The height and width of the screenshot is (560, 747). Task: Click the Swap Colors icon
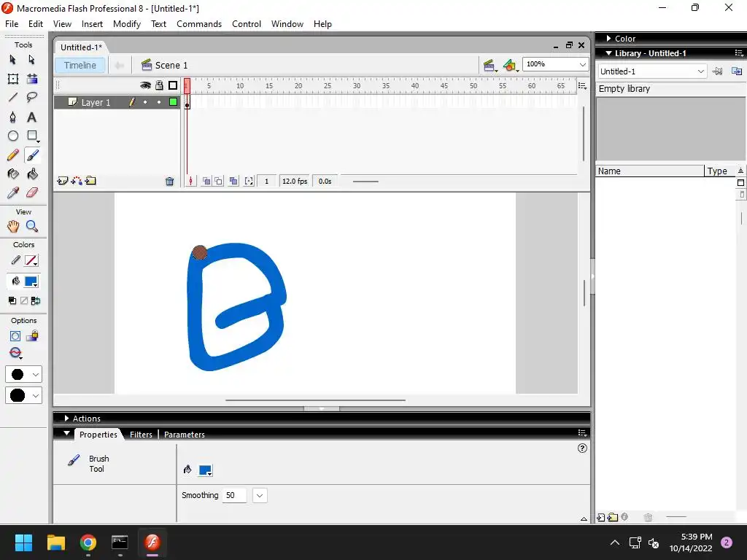coord(36,300)
